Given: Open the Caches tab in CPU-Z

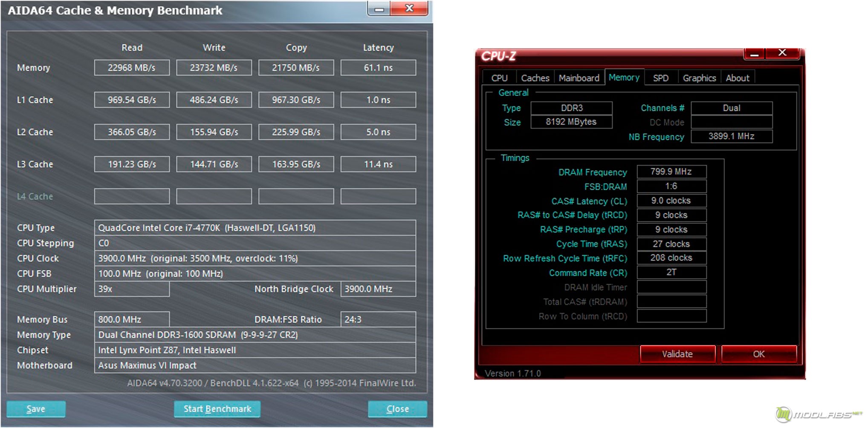Looking at the screenshot, I should click(x=535, y=78).
